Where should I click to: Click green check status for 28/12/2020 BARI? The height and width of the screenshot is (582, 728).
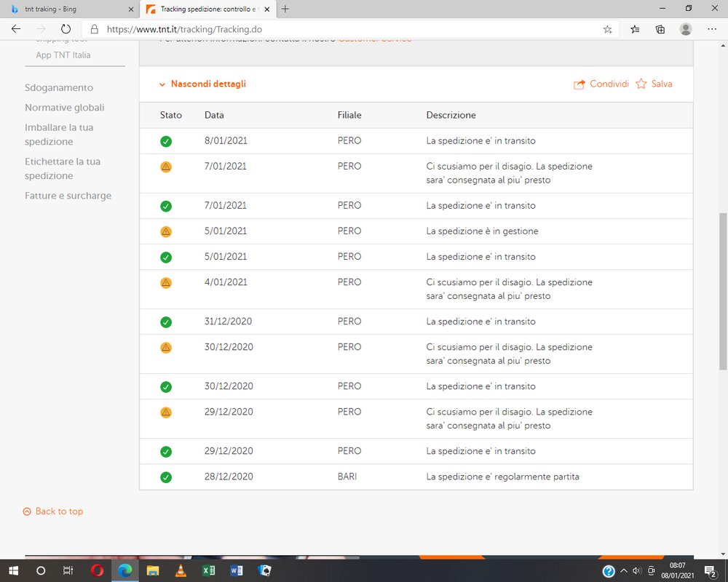pos(166,477)
